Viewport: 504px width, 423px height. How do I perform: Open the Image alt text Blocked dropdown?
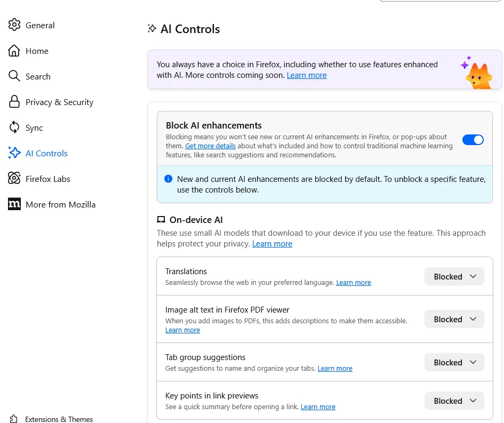click(x=454, y=319)
